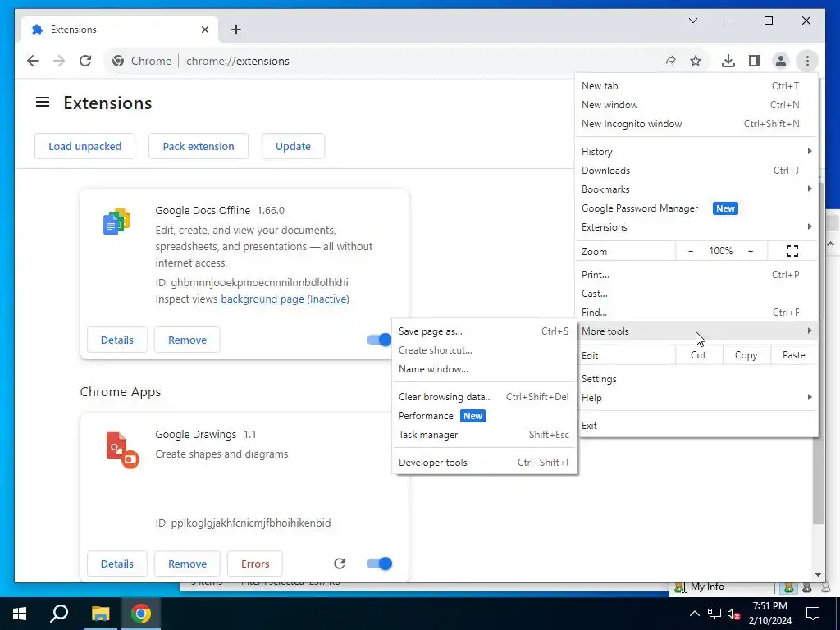Viewport: 840px width, 630px height.
Task: Bookmark this tab with the star icon
Action: [x=696, y=61]
